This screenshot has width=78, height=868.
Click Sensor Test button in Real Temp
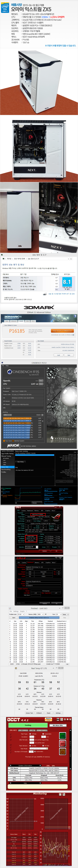click(29, 713)
